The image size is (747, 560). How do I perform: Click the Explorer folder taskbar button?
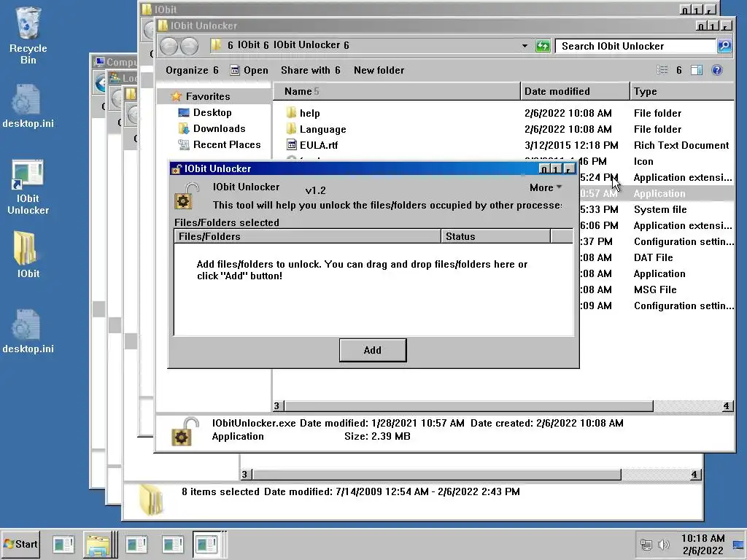point(100,544)
